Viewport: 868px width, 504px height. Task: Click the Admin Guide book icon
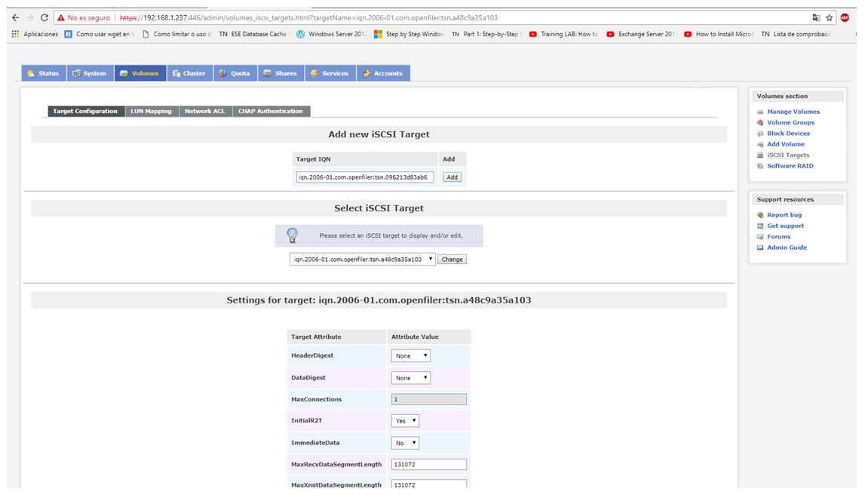click(x=760, y=247)
